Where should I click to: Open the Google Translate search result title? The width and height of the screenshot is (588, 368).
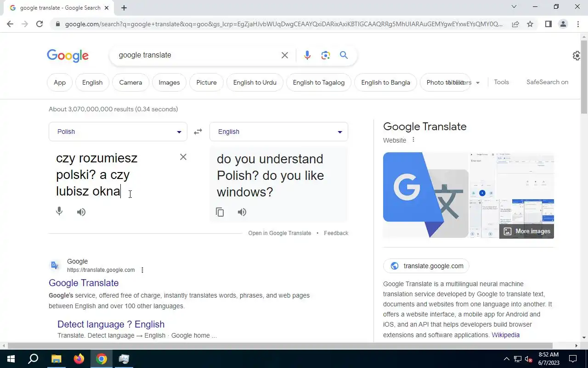[x=84, y=283]
